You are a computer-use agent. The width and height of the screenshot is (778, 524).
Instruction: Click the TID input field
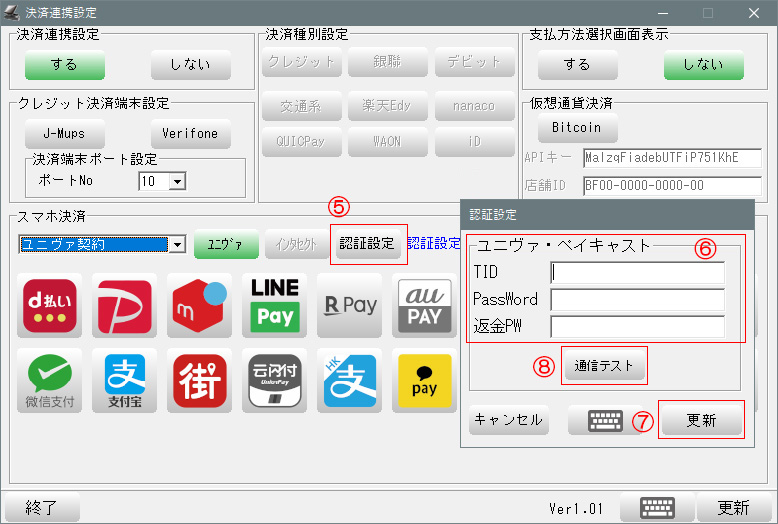point(636,273)
